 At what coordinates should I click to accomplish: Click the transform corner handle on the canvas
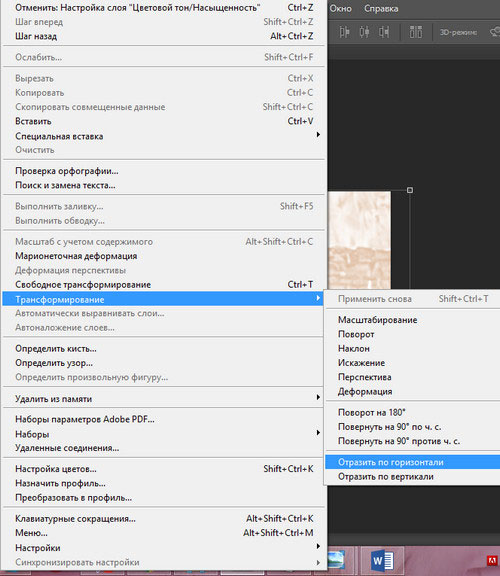click(410, 190)
